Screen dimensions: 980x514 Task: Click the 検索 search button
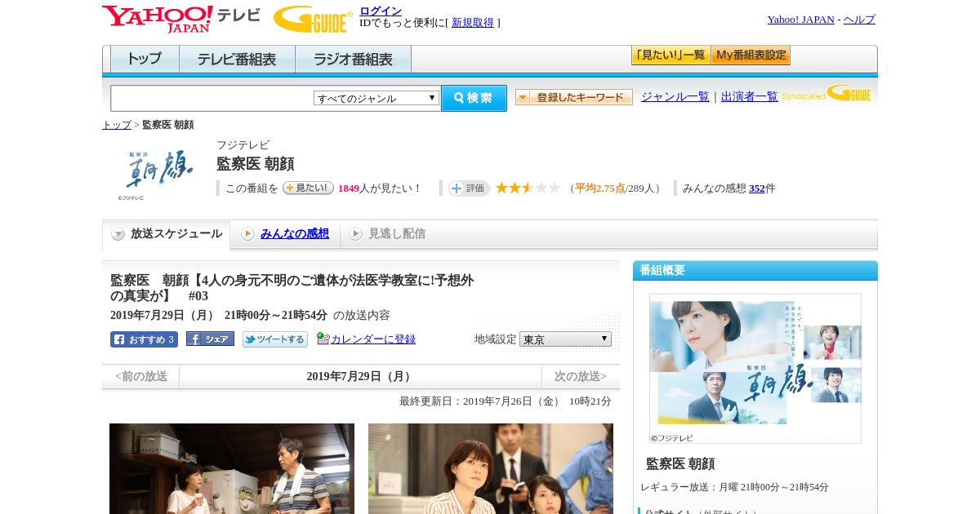[x=474, y=98]
